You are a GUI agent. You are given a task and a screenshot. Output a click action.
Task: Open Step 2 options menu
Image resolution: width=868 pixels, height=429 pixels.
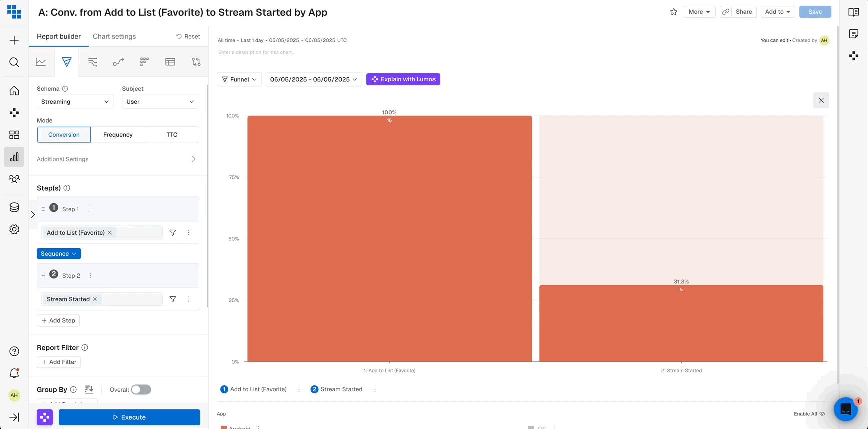[90, 276]
